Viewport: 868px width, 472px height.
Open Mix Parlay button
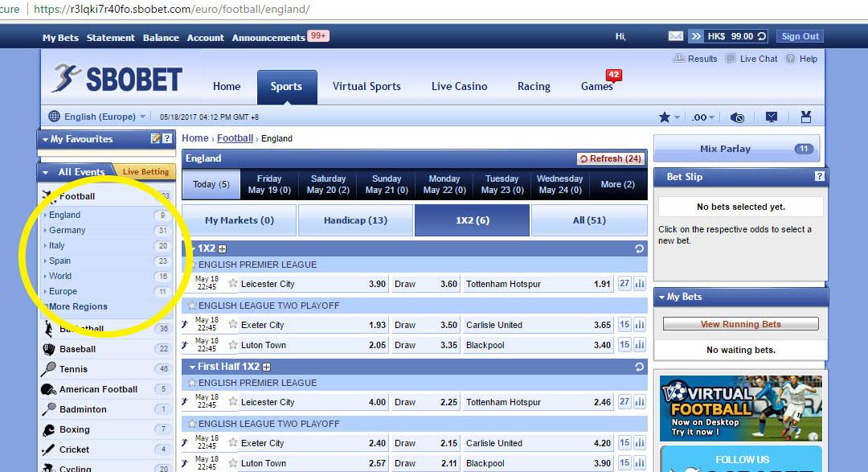[736, 149]
